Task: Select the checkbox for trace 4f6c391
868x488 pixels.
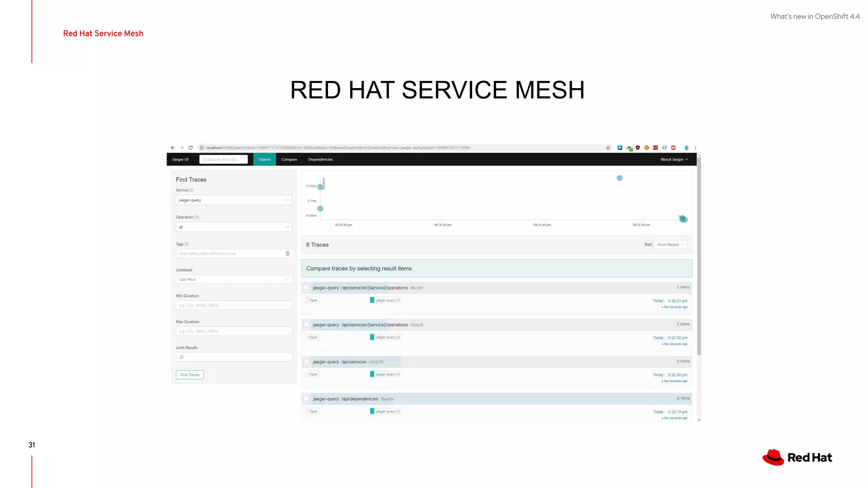Action: [306, 288]
